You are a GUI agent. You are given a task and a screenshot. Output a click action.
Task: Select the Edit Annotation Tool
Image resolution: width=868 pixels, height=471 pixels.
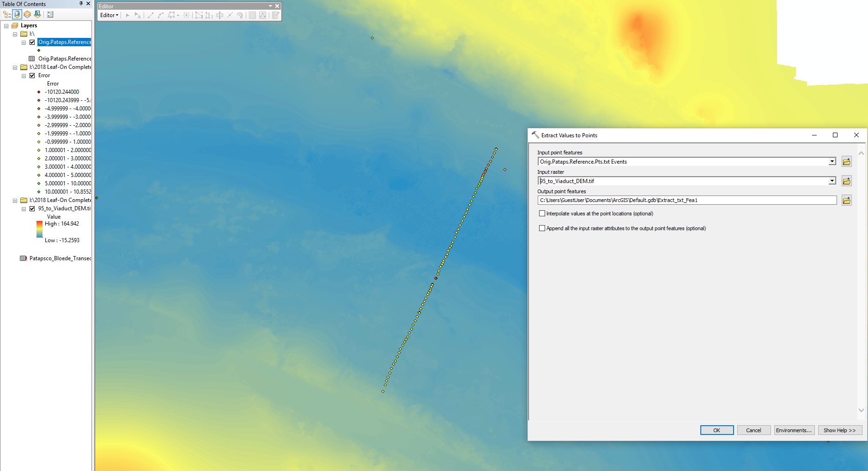138,15
